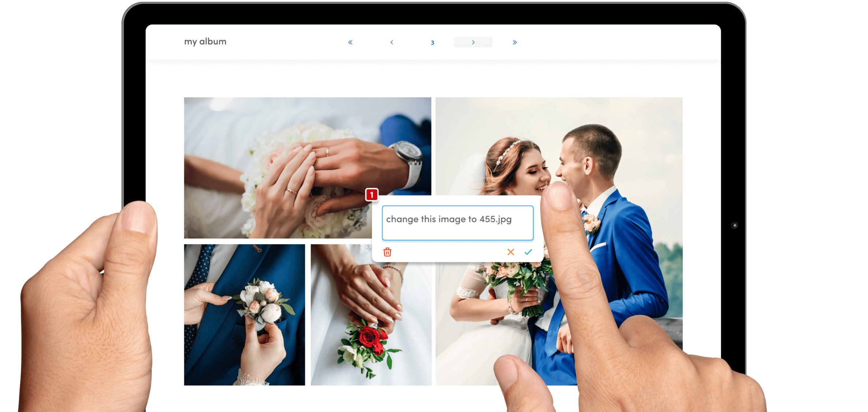Confirm the comment with the green checkmark
Viewport: 868px width, 412px height.
click(528, 252)
